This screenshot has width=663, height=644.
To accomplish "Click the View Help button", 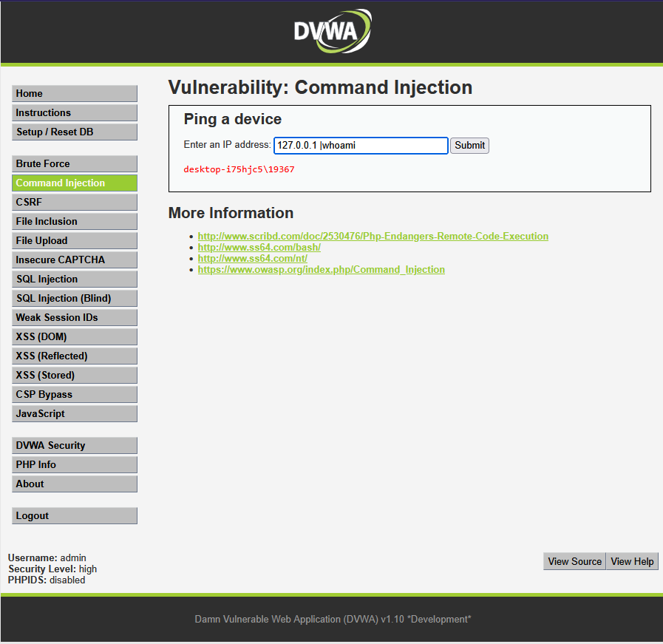I will pos(632,561).
